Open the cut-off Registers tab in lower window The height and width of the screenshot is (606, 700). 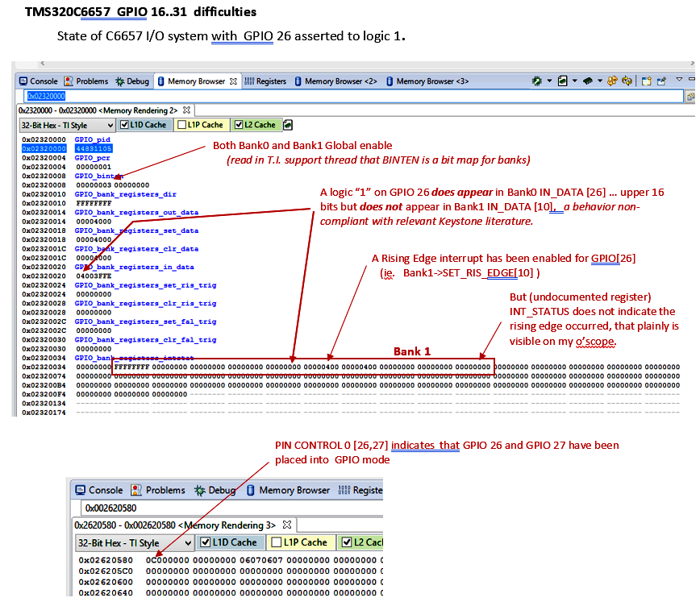(x=360, y=490)
